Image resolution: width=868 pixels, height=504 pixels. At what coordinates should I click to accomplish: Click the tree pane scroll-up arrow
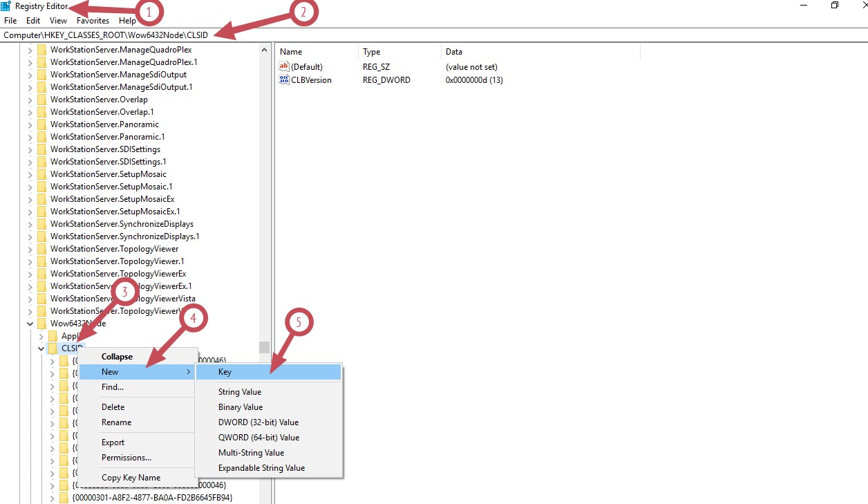264,50
